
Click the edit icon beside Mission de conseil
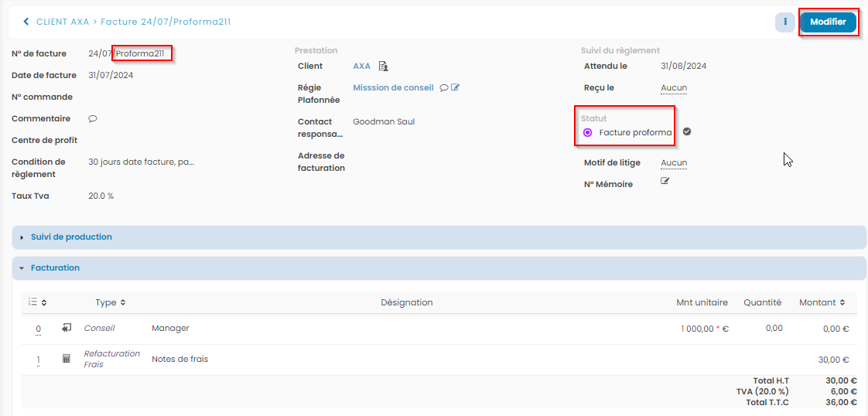[456, 88]
